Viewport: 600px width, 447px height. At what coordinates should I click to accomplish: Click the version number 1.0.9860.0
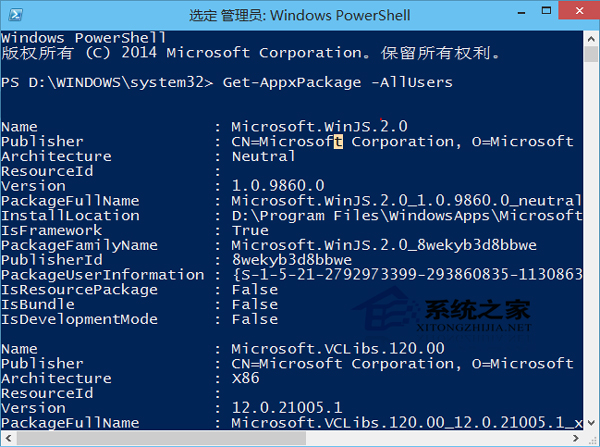pos(278,186)
